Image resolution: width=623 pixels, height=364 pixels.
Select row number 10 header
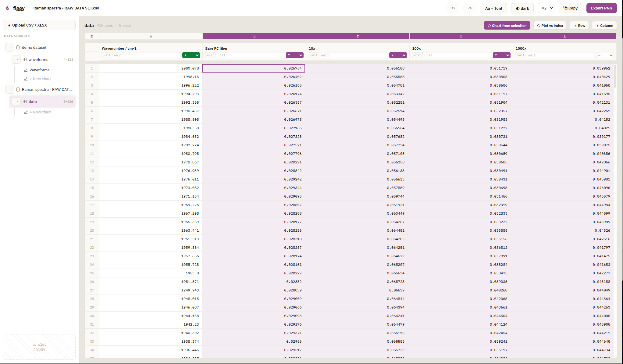click(92, 145)
